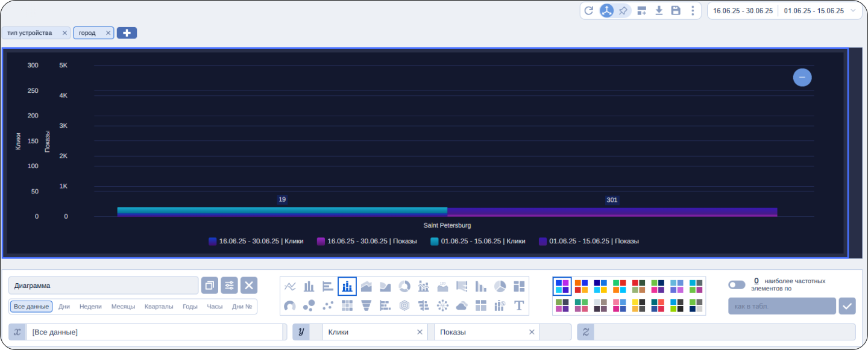This screenshot has height=350, width=868.
Task: Switch to the Недели grouping tab
Action: (90, 307)
